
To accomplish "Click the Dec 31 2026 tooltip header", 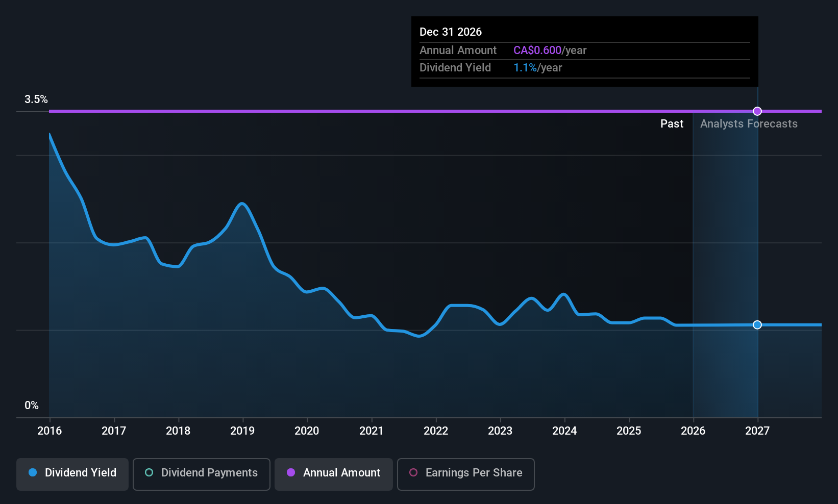I will [x=451, y=32].
